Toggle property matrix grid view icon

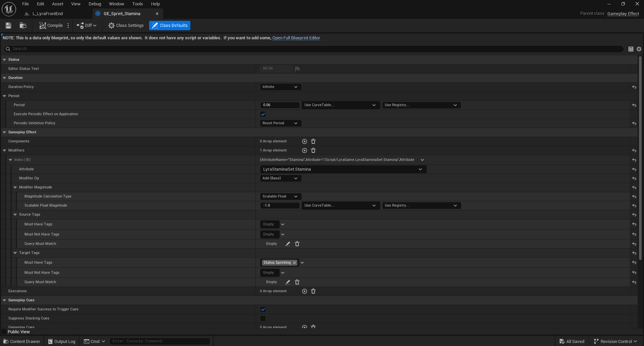[631, 49]
